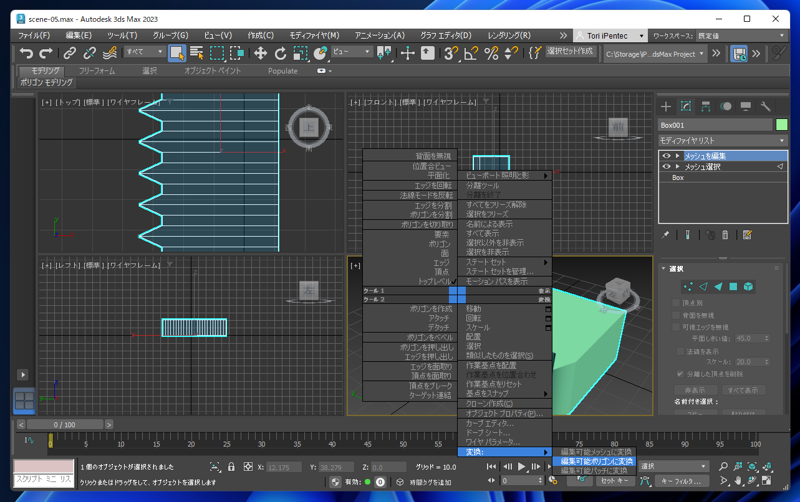This screenshot has width=800, height=502.
Task: Open the Create tab plus icon in the command panel
Action: 666,107
